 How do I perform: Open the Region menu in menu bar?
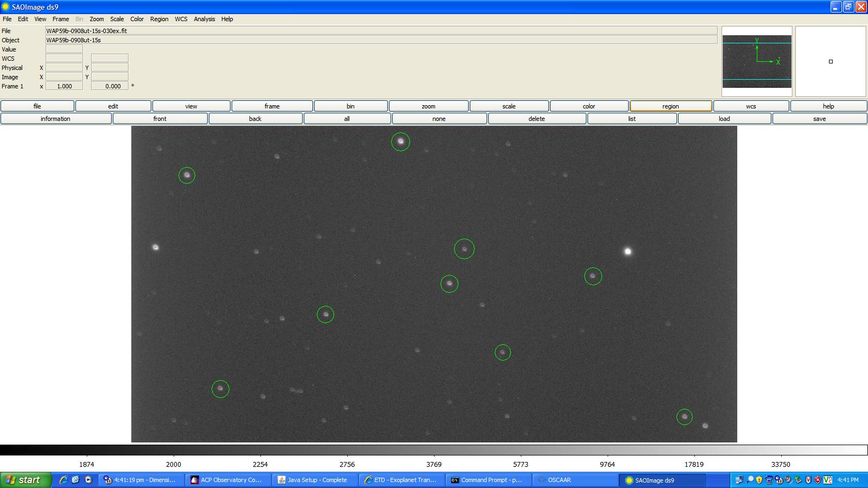click(x=159, y=19)
